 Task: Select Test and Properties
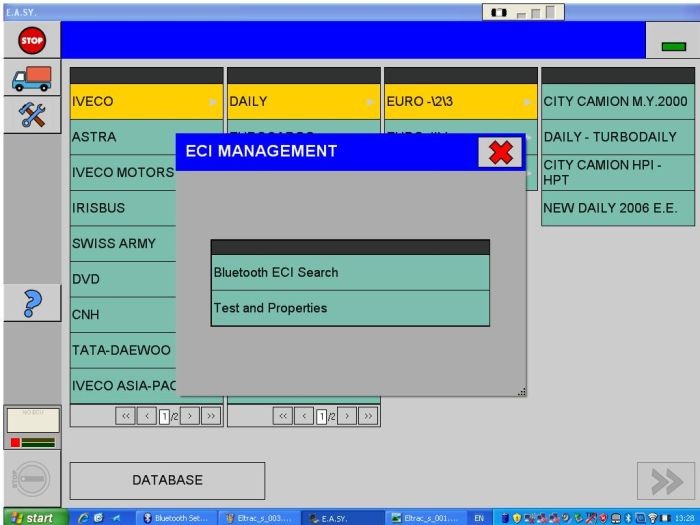[x=350, y=308]
